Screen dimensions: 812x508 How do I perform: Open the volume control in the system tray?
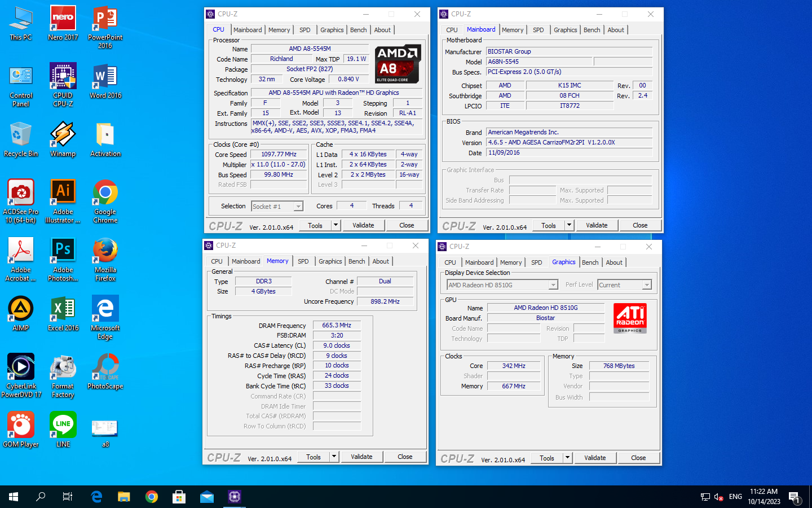[x=719, y=497]
